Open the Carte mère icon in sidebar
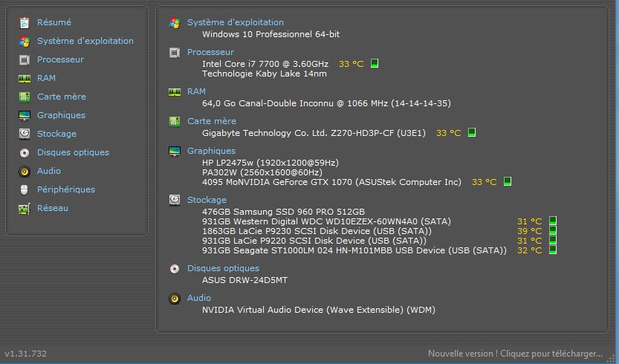Viewport: 619px width, 364px height. point(24,97)
